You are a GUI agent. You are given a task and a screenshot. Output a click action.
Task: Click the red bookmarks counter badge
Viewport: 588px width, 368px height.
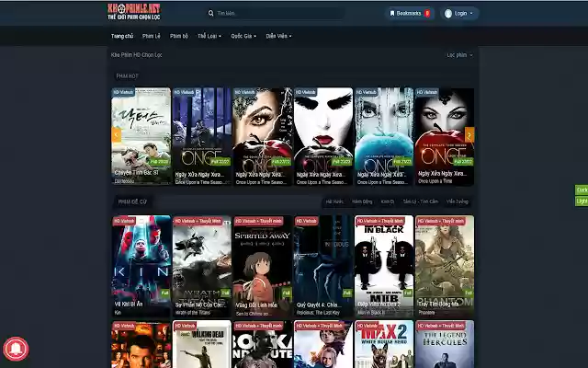click(x=427, y=14)
